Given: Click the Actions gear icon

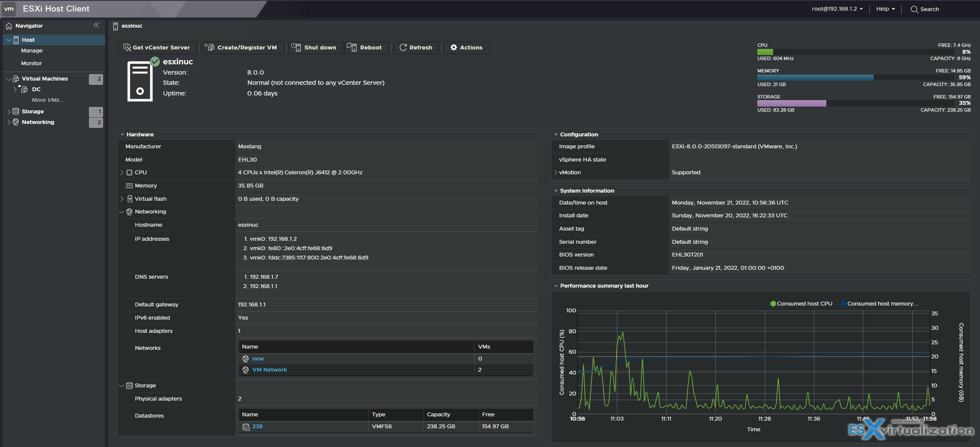Looking at the screenshot, I should tap(454, 47).
